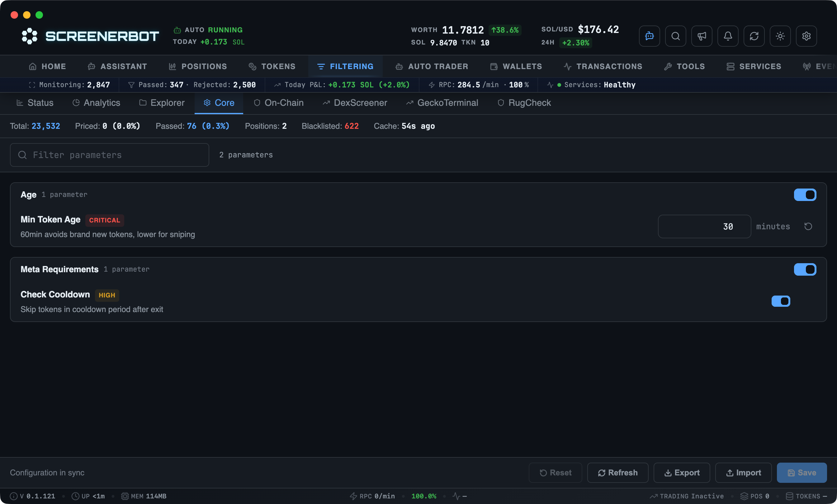Click the services pulse icon in stats bar
Screen dimensions: 837x504
550,85
